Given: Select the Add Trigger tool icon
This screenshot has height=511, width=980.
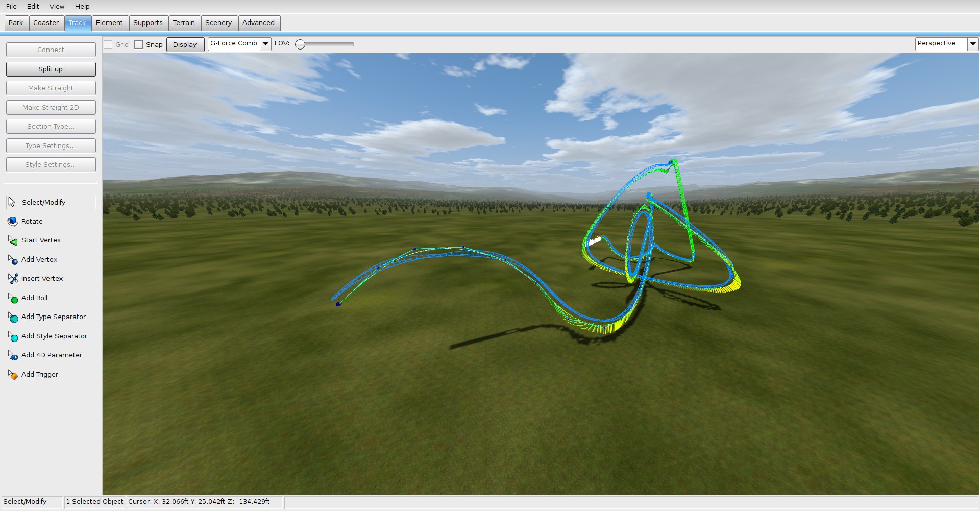Looking at the screenshot, I should coord(13,375).
